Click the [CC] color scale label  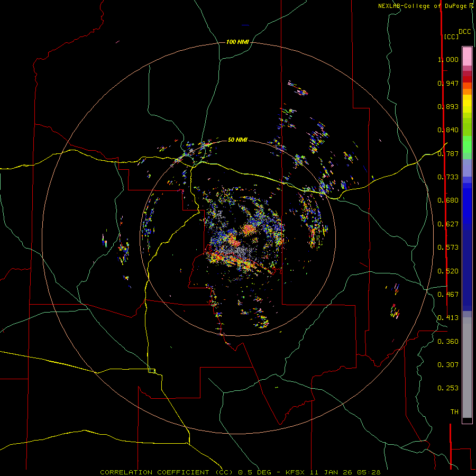tap(451, 36)
